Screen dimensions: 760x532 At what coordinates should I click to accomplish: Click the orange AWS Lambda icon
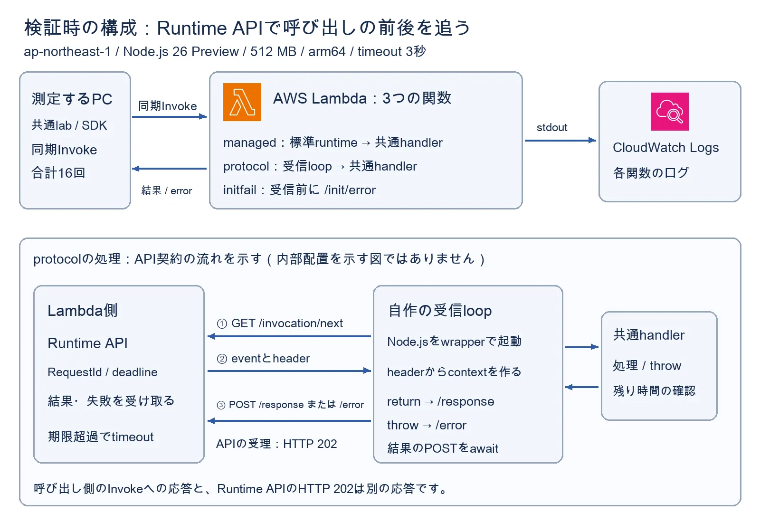[242, 102]
